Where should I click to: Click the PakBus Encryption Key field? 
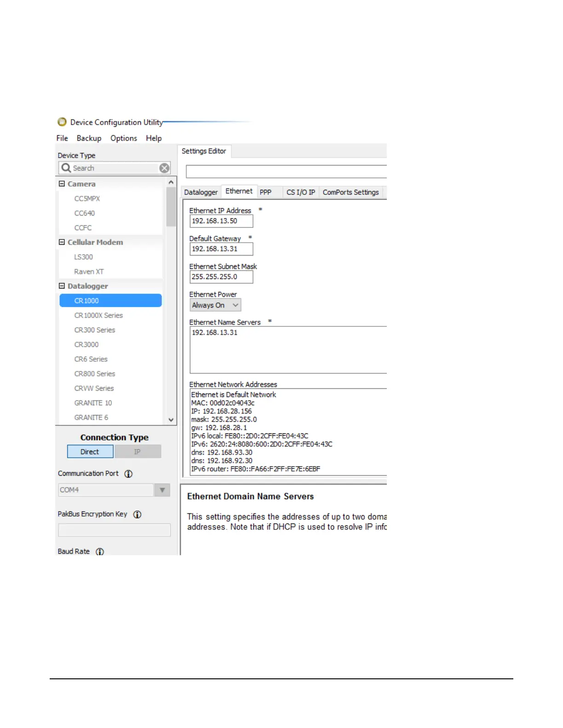point(115,530)
